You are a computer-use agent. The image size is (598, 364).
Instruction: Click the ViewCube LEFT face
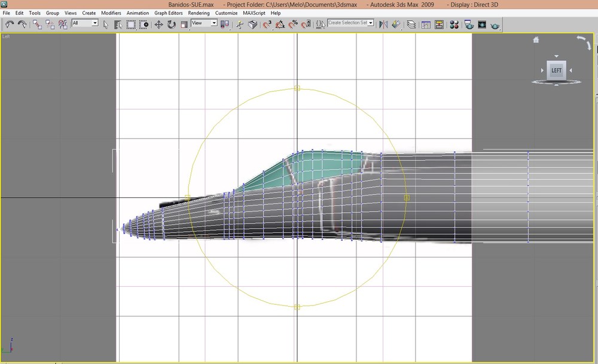556,70
